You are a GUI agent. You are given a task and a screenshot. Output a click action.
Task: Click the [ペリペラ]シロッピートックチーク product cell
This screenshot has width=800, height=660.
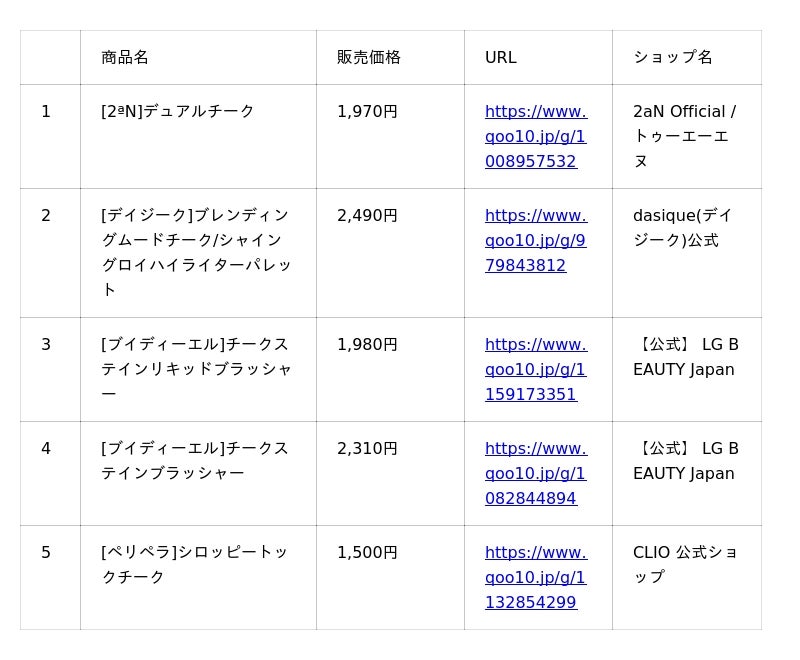point(196,564)
